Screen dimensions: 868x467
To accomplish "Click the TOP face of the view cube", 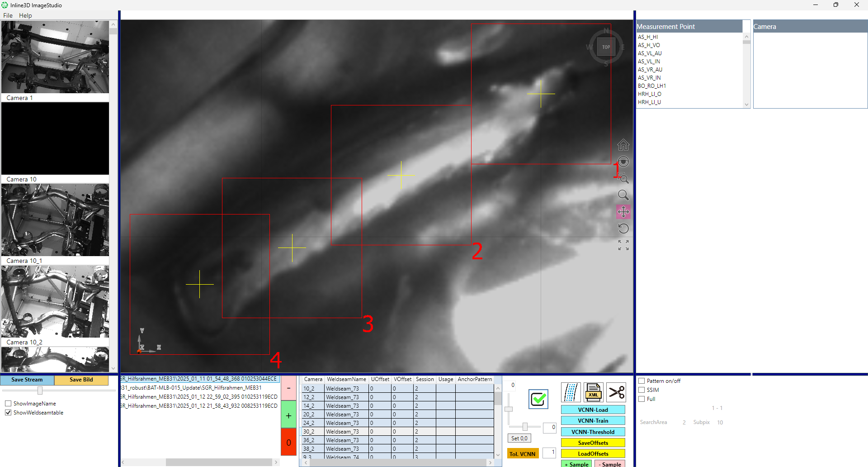I will pyautogui.click(x=606, y=47).
